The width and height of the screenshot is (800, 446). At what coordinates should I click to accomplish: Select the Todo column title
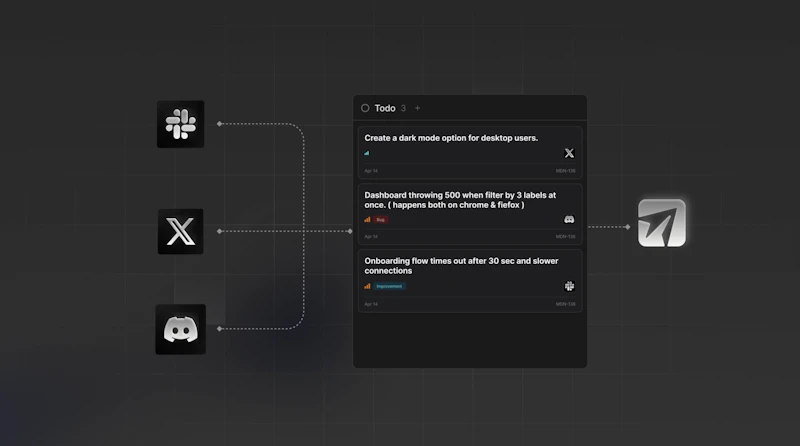(x=385, y=108)
